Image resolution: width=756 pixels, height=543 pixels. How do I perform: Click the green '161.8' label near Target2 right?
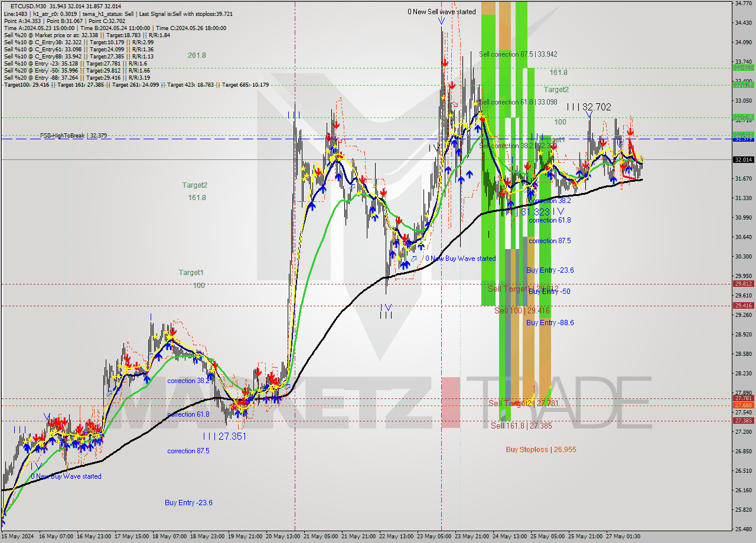point(558,73)
